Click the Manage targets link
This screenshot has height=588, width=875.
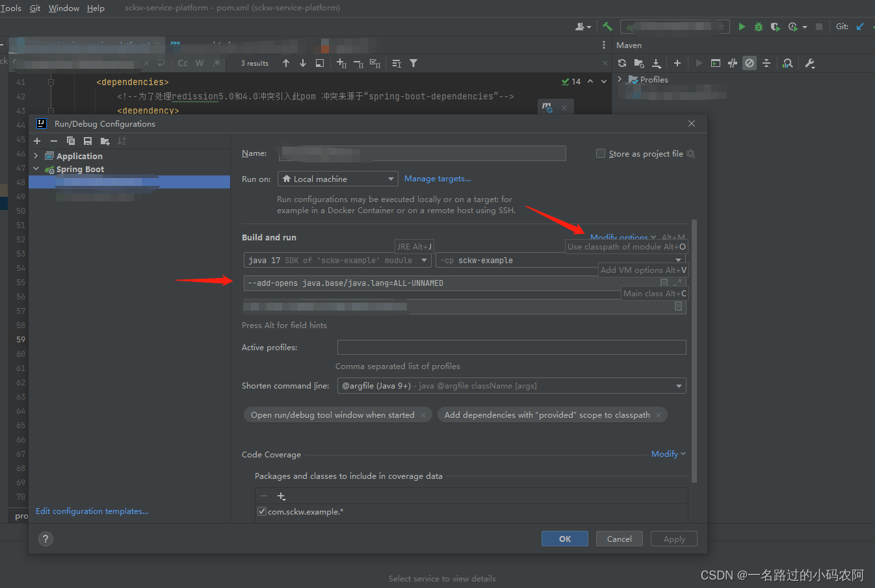437,178
